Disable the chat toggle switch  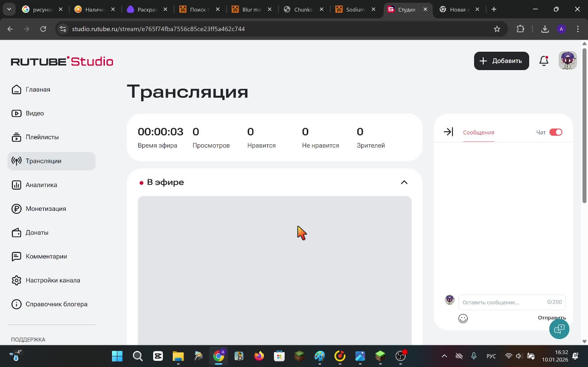[x=556, y=132]
